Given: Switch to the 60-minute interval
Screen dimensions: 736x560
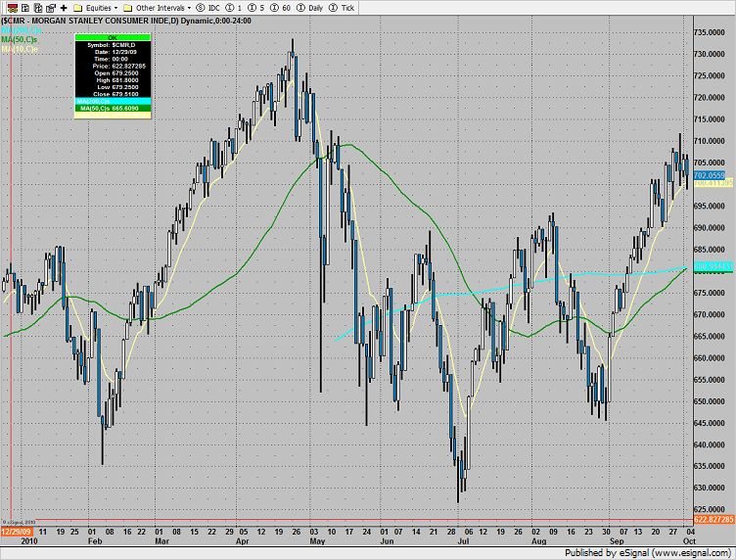Looking at the screenshot, I should pyautogui.click(x=281, y=8).
